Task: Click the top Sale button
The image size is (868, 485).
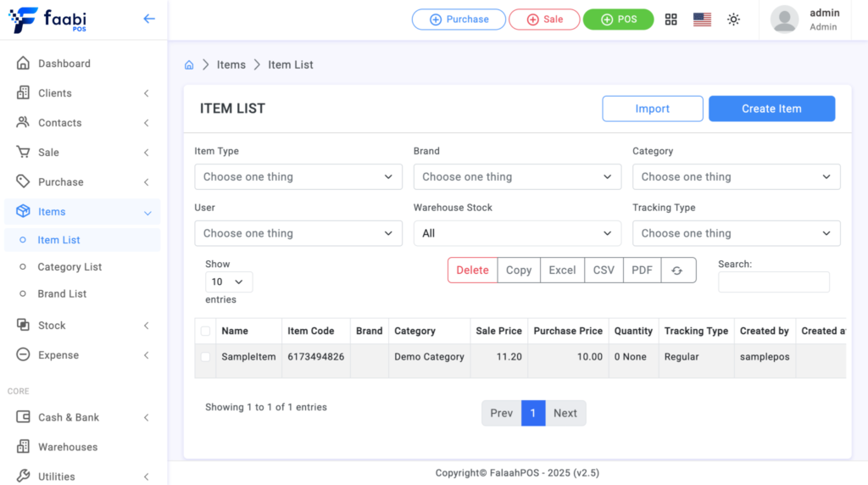Action: 544,20
